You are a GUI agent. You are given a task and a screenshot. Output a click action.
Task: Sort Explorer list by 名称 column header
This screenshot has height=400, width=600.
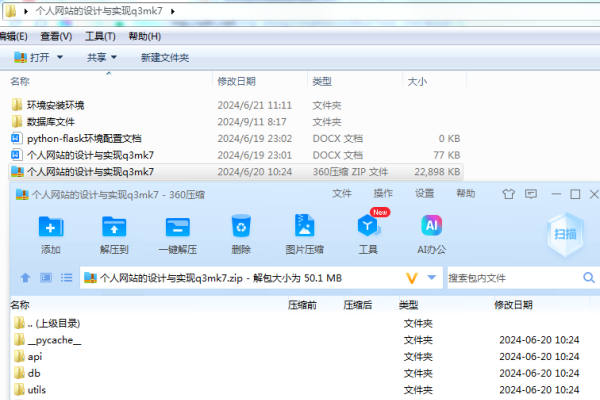20,81
